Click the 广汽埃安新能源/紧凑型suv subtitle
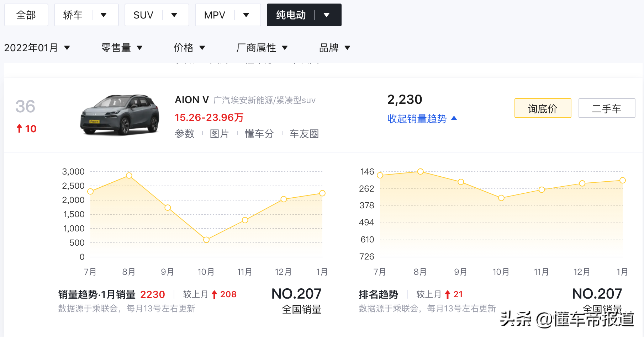 264,100
